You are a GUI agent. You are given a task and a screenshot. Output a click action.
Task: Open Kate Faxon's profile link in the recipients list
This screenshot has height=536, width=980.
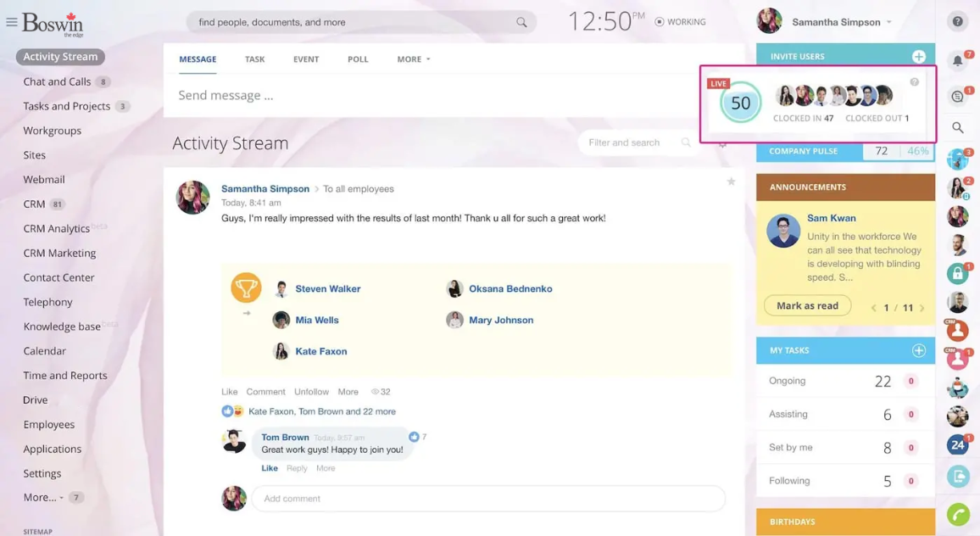tap(320, 351)
